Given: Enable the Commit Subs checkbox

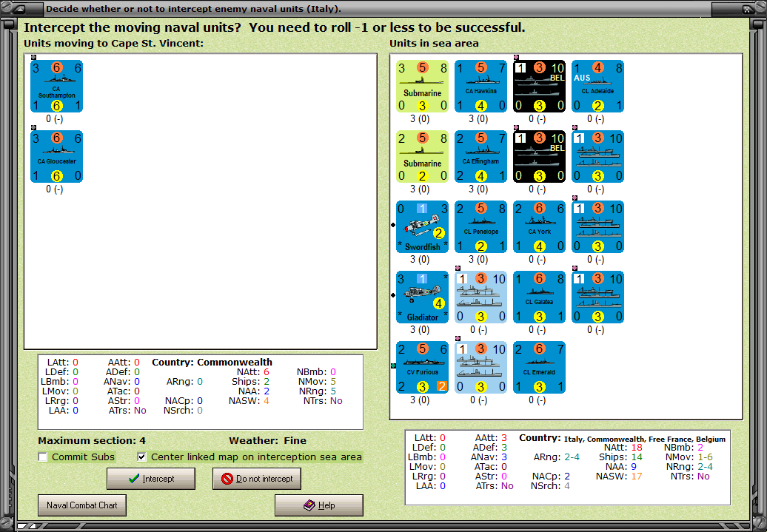Looking at the screenshot, I should [43, 457].
